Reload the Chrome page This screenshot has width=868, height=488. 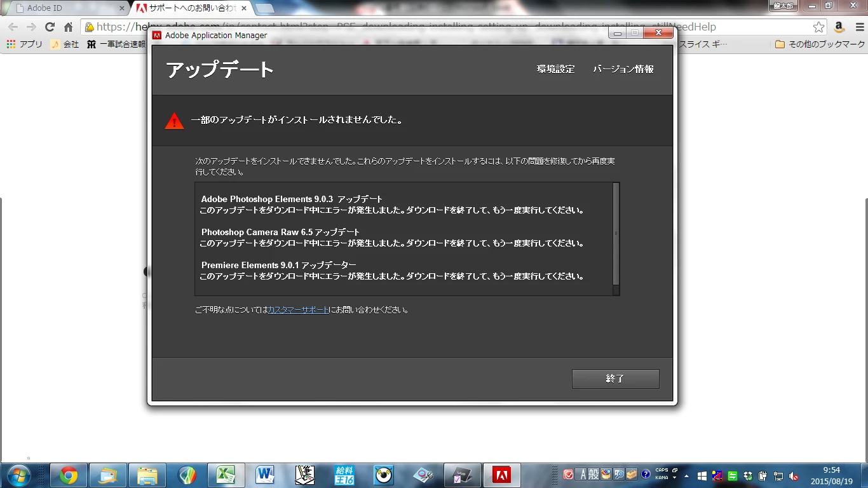50,27
